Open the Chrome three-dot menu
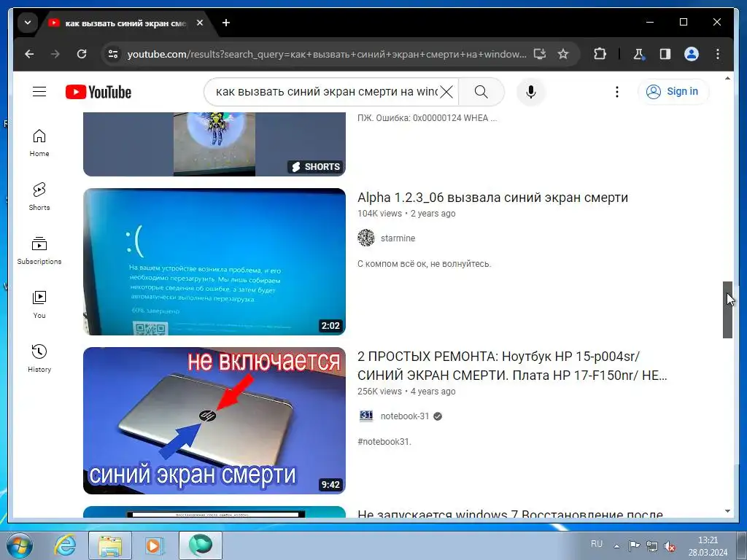 pos(718,54)
